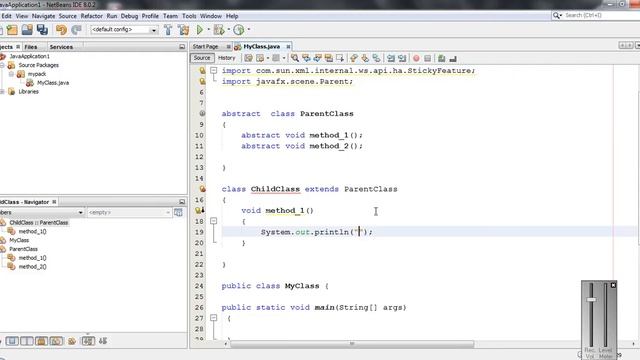Open the Source menu
Viewport: 640px width, 360px height.
pos(67,16)
